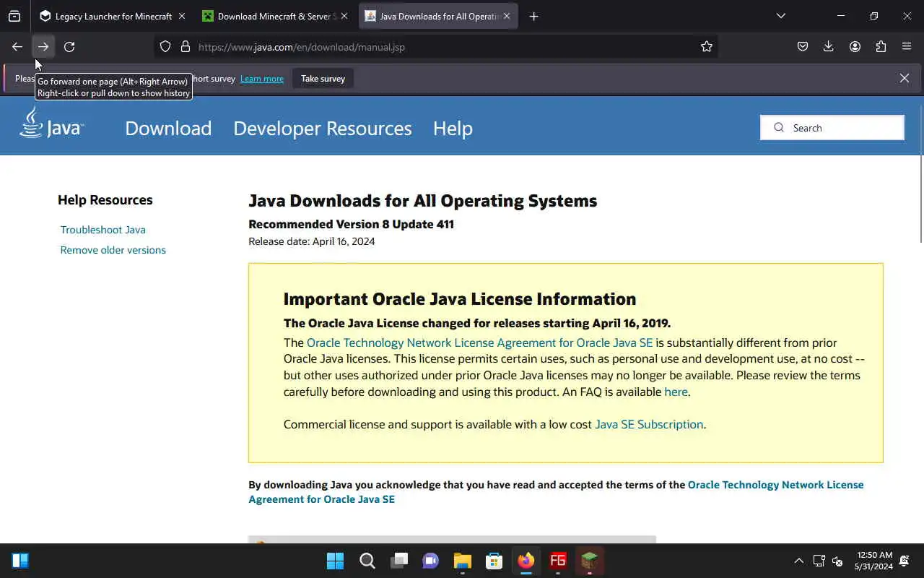Viewport: 924px width, 578px height.
Task: Click the tracking protection shield icon
Action: pyautogui.click(x=165, y=47)
